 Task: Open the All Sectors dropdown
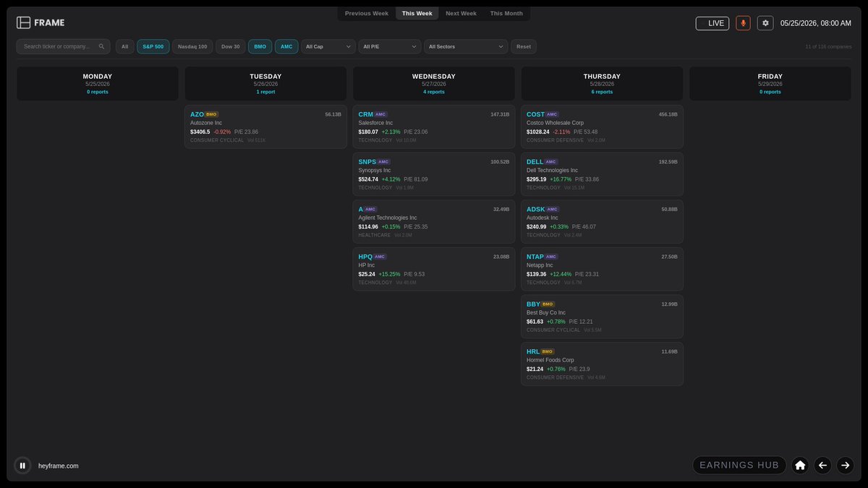coord(466,46)
